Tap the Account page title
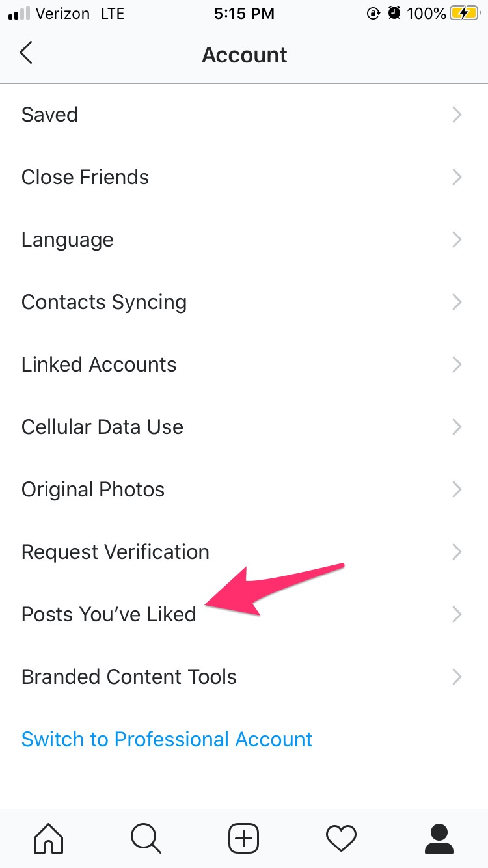The width and height of the screenshot is (488, 868). click(244, 55)
